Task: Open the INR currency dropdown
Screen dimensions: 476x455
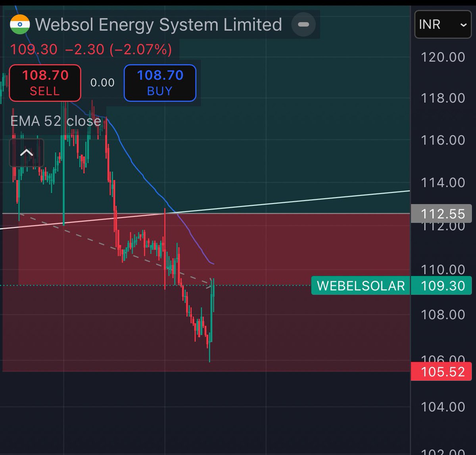Action: (x=442, y=25)
